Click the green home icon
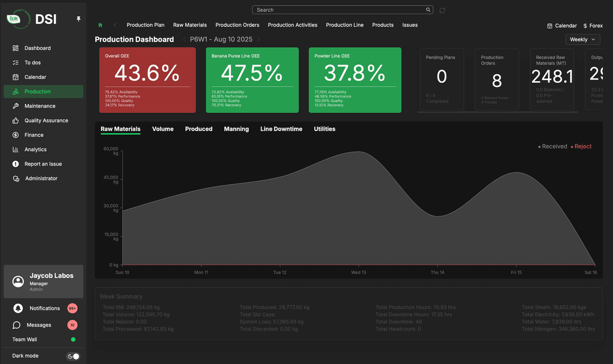Screen dimensions: 613x364 [x=100, y=25]
